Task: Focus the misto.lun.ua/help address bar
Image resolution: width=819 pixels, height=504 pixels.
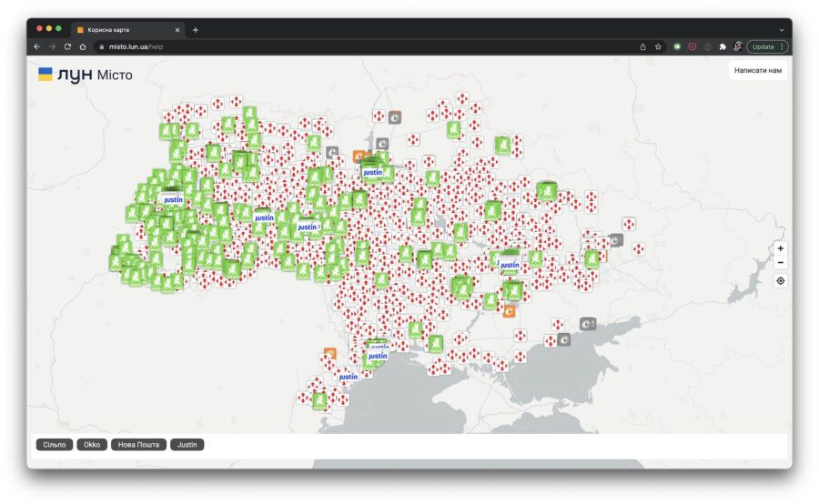Action: tap(366, 46)
